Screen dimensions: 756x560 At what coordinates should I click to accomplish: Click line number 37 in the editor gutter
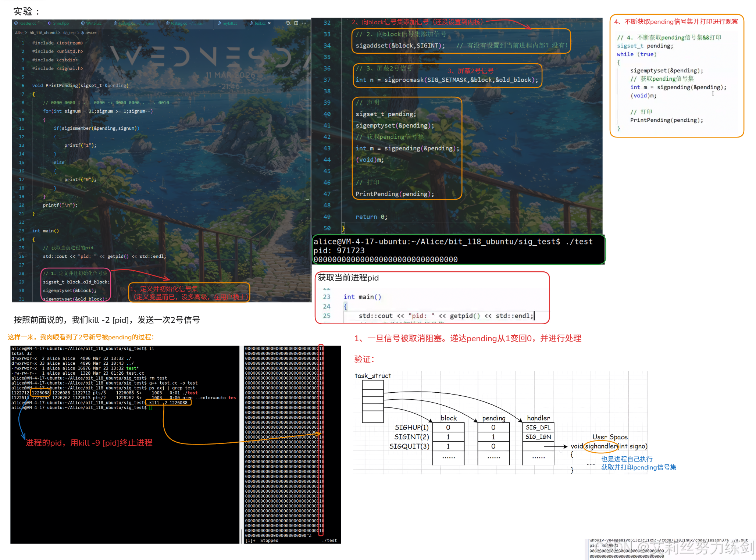coord(327,80)
